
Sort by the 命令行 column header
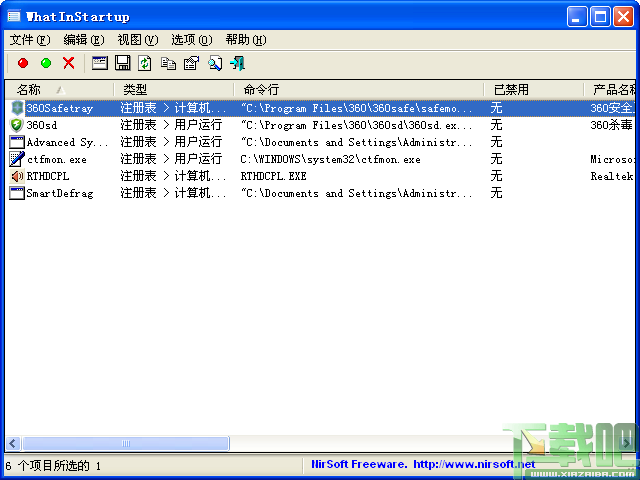(x=359, y=89)
